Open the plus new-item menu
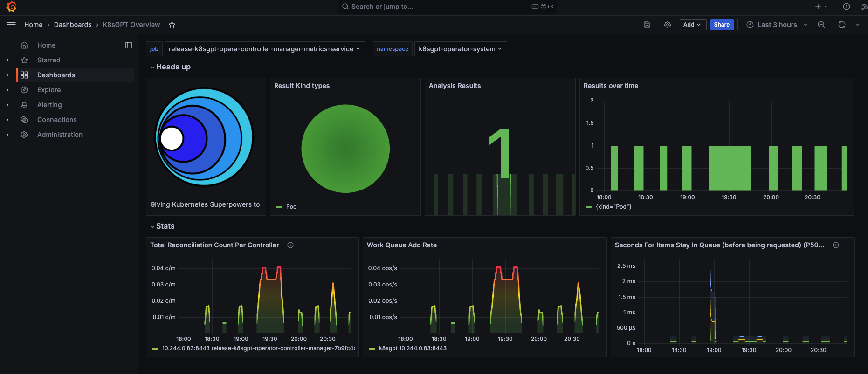 point(821,7)
